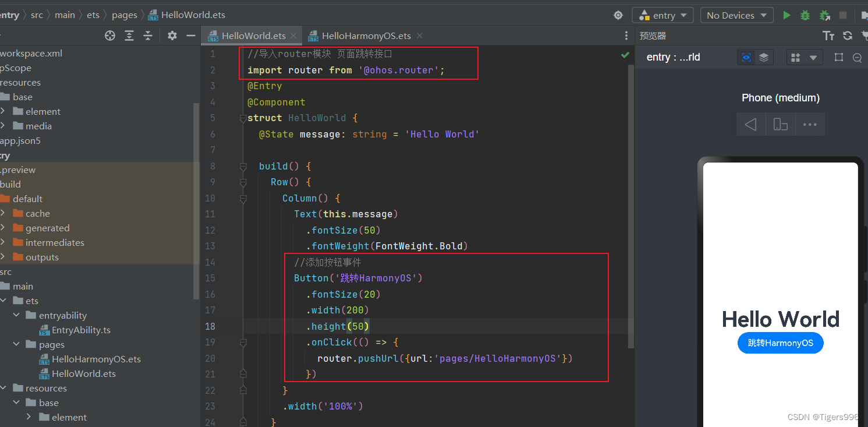Open multi-device profile grid icon in previewer
The height and width of the screenshot is (427, 868).
795,57
